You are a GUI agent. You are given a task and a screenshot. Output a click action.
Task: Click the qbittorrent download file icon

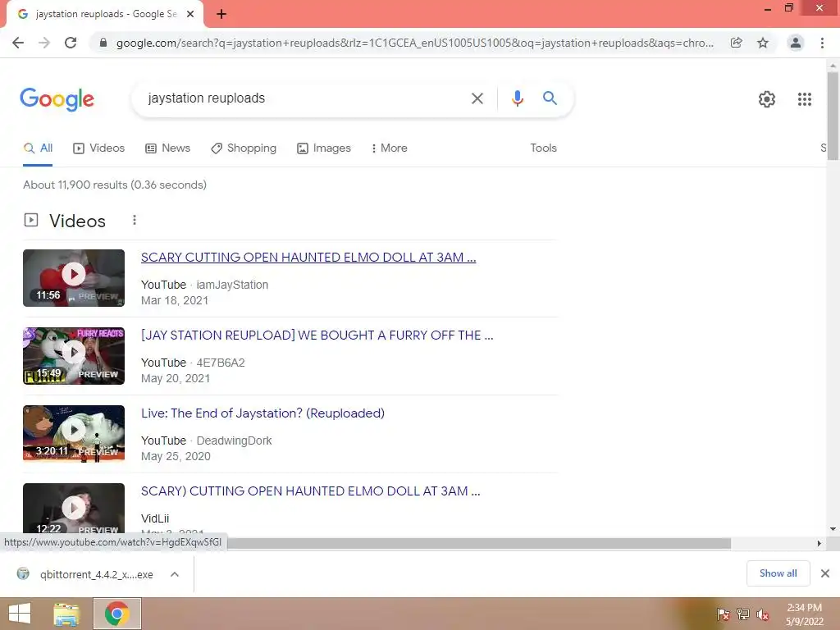point(23,573)
